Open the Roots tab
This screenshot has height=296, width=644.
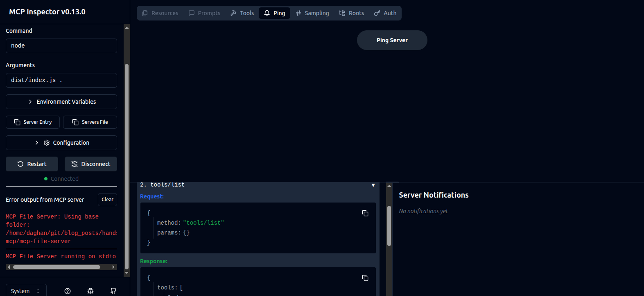pyautogui.click(x=351, y=13)
